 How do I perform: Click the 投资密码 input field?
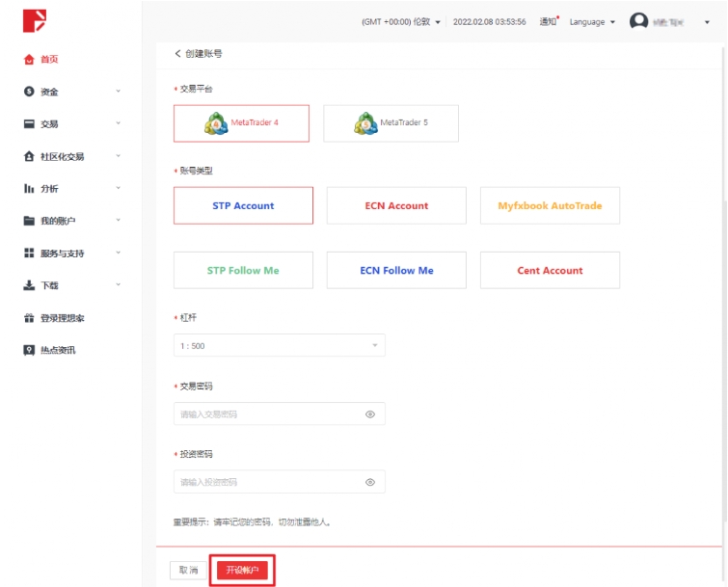[280, 482]
